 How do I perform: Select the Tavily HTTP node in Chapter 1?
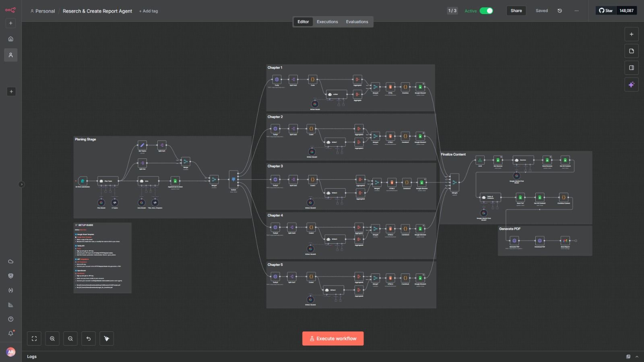[x=277, y=80]
